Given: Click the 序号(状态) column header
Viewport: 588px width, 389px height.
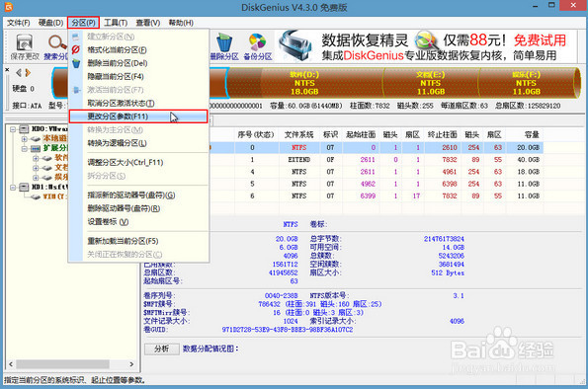Looking at the screenshot, I should pyautogui.click(x=256, y=134).
